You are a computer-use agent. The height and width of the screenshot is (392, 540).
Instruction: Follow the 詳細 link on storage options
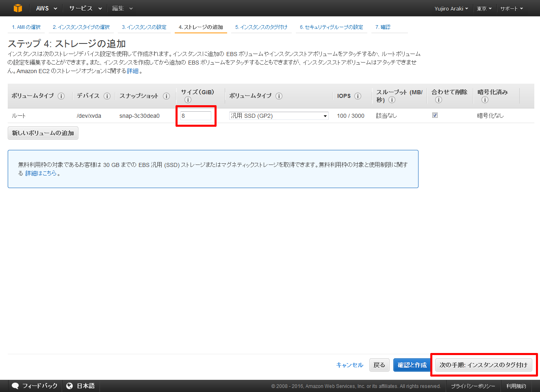coord(132,71)
